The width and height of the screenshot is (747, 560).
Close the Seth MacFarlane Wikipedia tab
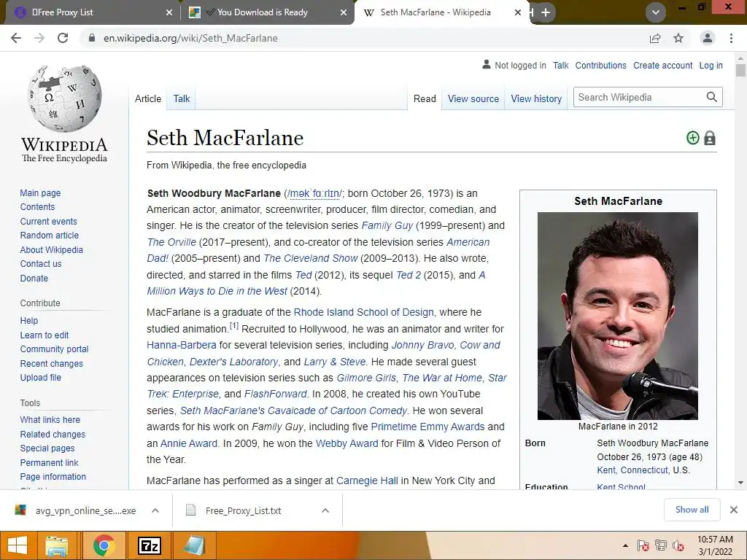coord(518,12)
